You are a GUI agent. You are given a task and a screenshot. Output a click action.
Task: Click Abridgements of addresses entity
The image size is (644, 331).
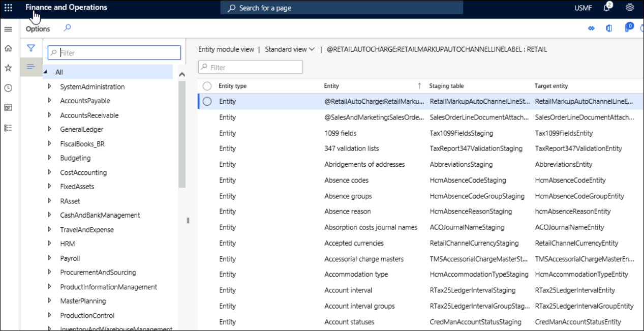364,164
